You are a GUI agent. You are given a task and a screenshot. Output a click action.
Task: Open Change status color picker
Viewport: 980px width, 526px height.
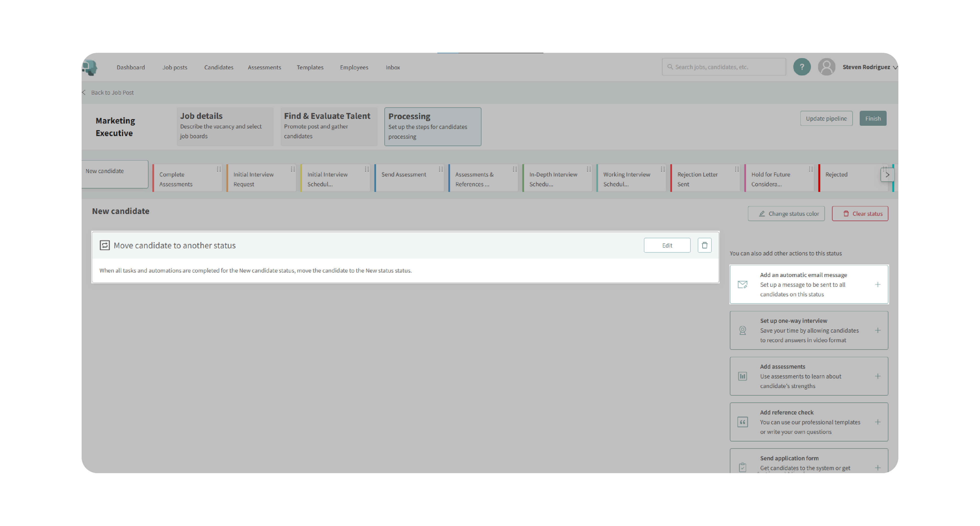tap(786, 213)
